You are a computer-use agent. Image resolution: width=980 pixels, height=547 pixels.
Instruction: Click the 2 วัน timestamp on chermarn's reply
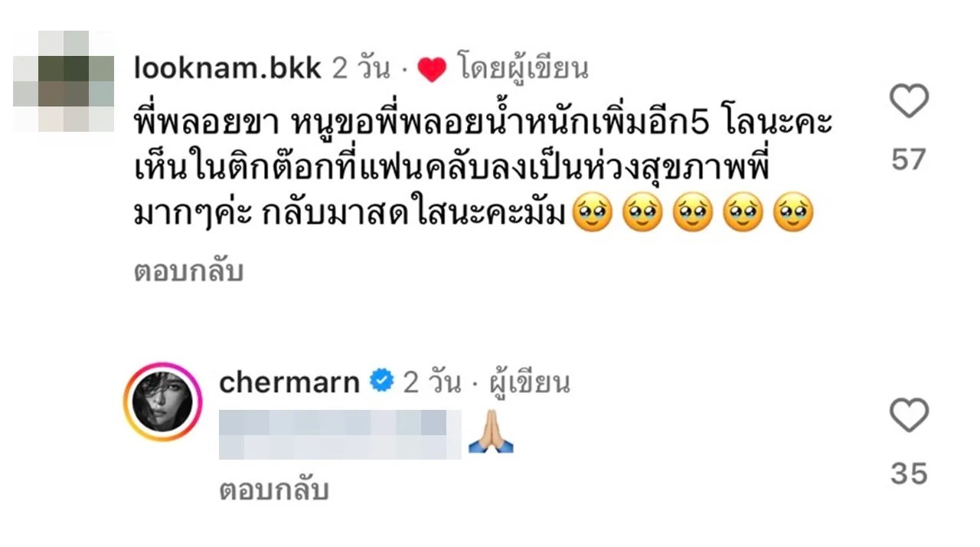(x=433, y=382)
